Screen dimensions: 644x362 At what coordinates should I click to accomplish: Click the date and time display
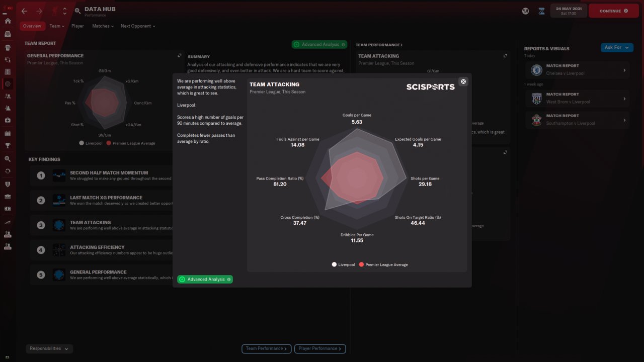(569, 11)
